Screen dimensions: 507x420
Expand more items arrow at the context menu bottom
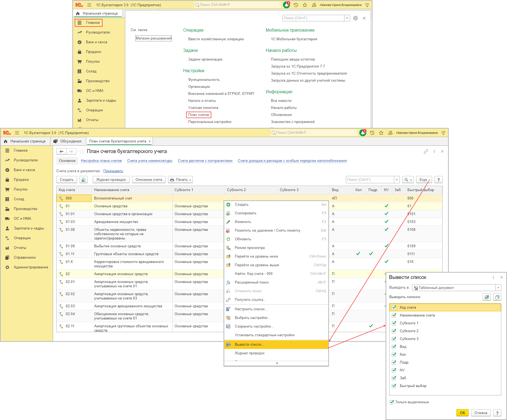(277, 363)
